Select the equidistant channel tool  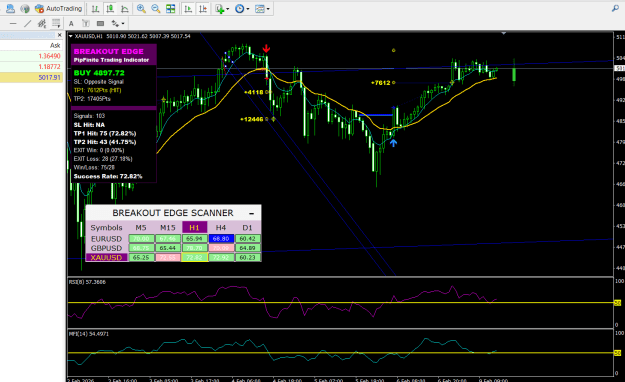[42, 24]
